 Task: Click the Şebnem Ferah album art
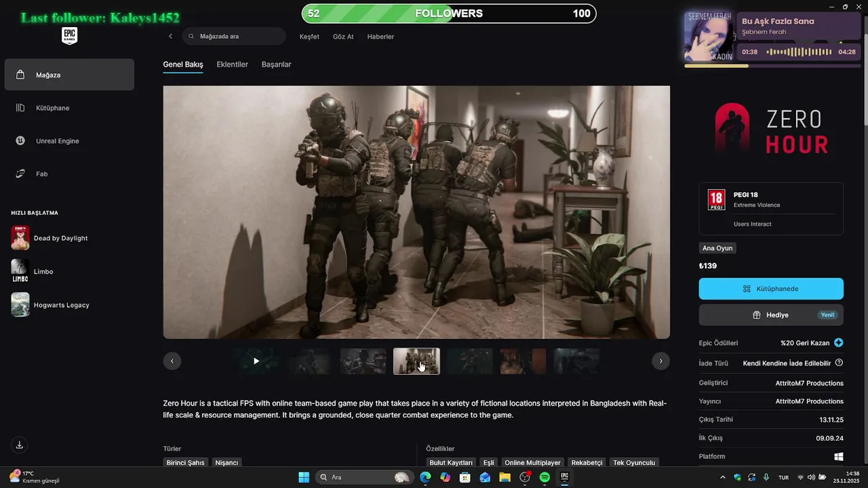(x=709, y=37)
